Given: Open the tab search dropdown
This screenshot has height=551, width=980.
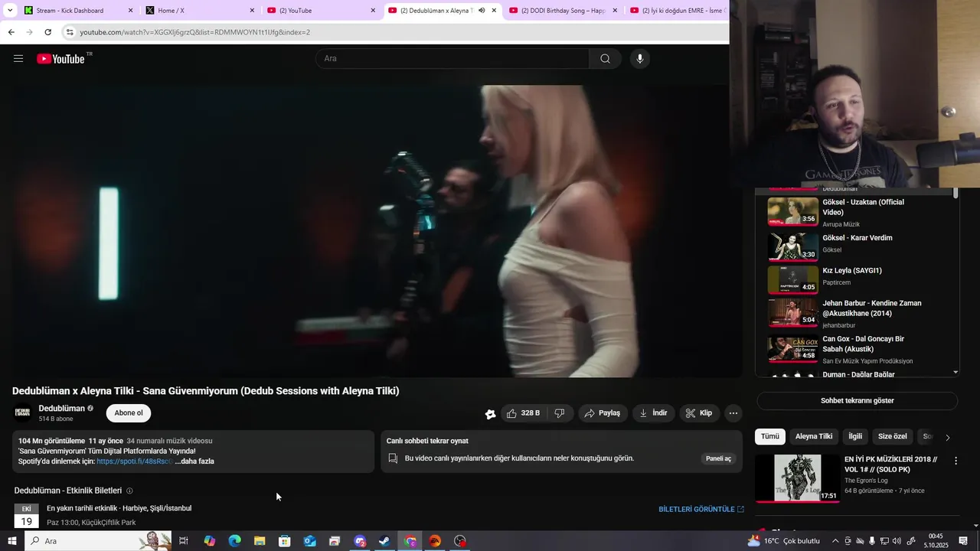Looking at the screenshot, I should click(x=10, y=10).
